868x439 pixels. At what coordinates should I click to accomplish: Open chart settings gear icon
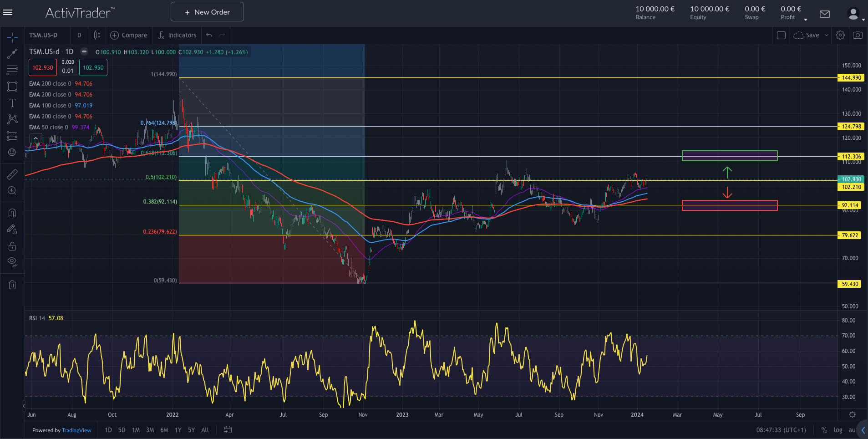point(840,35)
